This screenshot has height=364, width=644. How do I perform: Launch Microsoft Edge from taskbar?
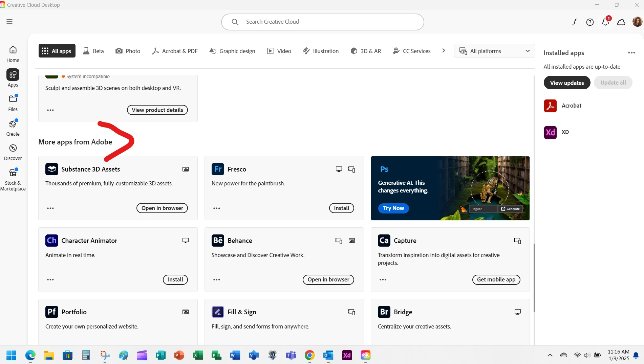pyautogui.click(x=30, y=355)
